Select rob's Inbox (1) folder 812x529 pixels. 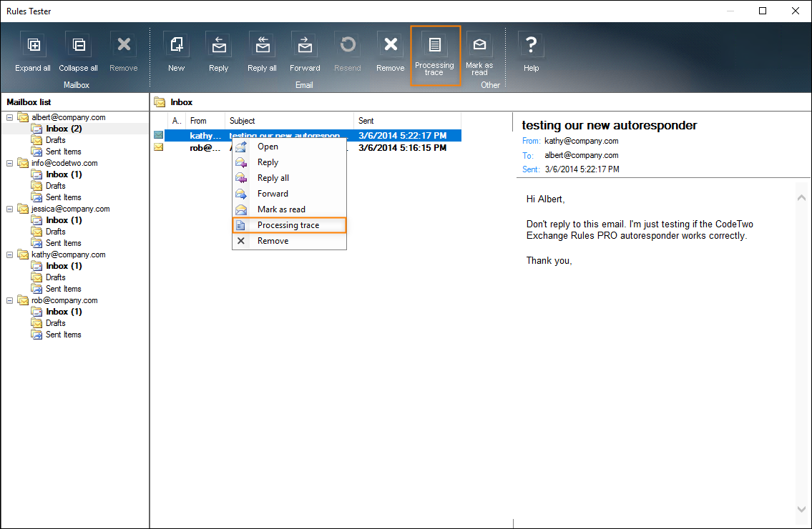[64, 312]
